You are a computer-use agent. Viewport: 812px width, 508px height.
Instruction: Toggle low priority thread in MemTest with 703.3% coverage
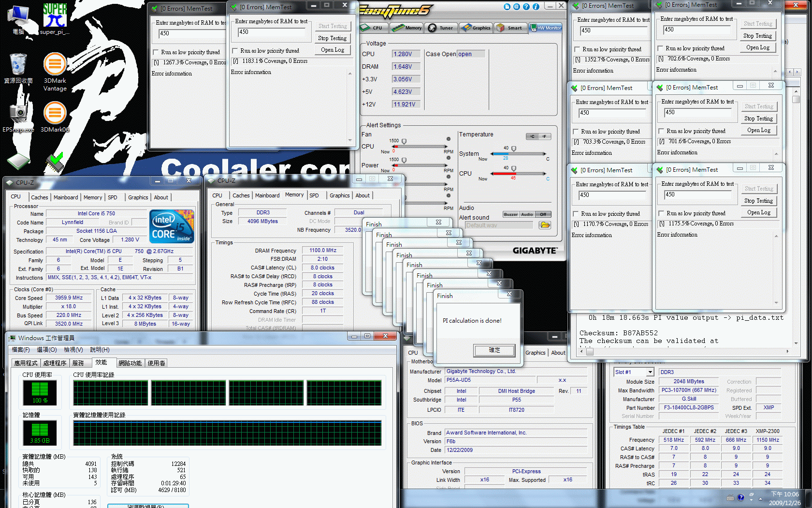(576, 132)
